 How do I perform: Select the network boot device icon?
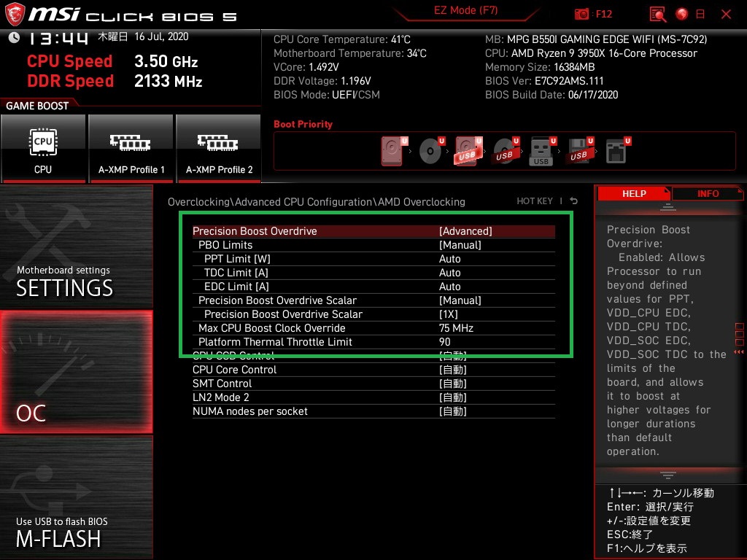coord(618,151)
